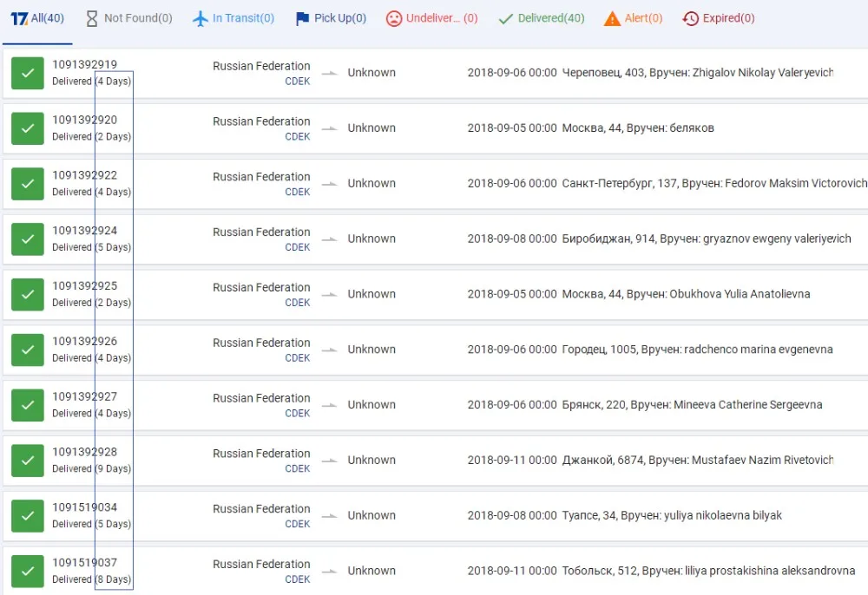Select tracking number 1091392926

[x=85, y=341]
